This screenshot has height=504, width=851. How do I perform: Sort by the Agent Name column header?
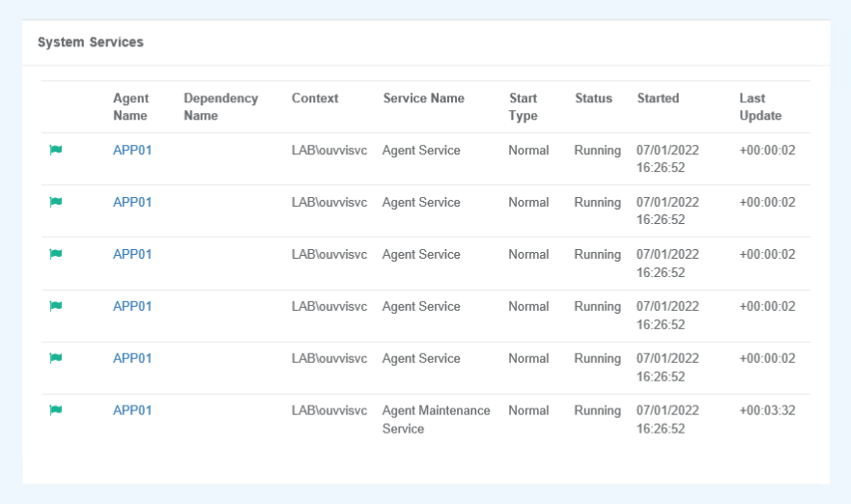130,107
